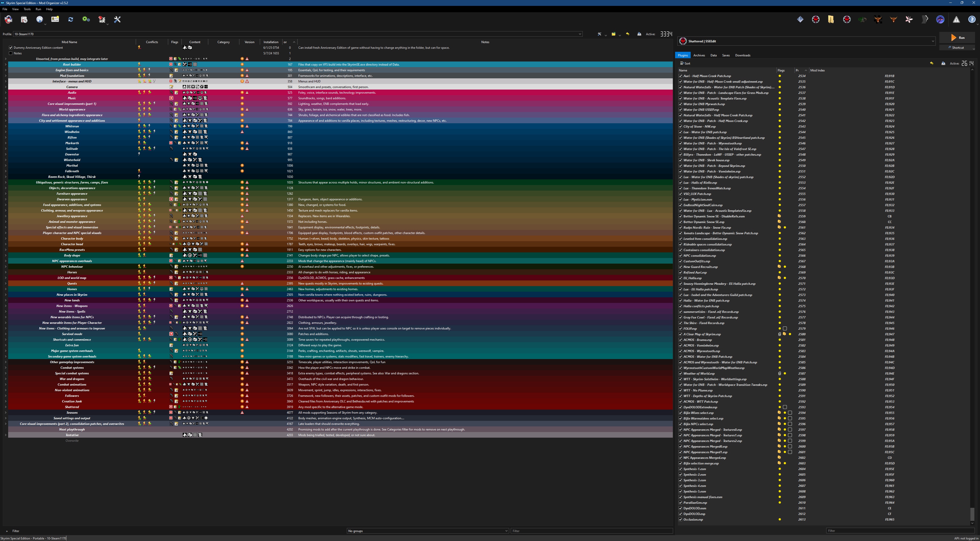Viewport: 980px width, 541px height.
Task: Open settings wrench and screwdriver icon
Action: click(117, 19)
